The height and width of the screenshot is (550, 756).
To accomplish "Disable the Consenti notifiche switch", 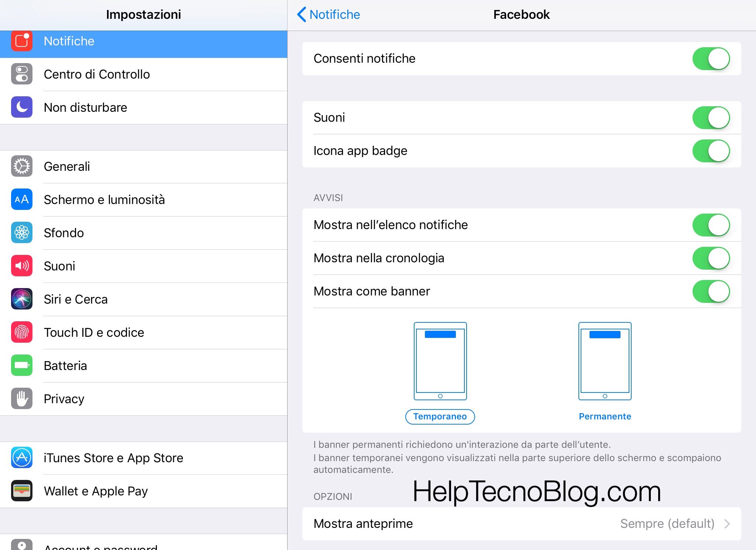I will click(711, 59).
